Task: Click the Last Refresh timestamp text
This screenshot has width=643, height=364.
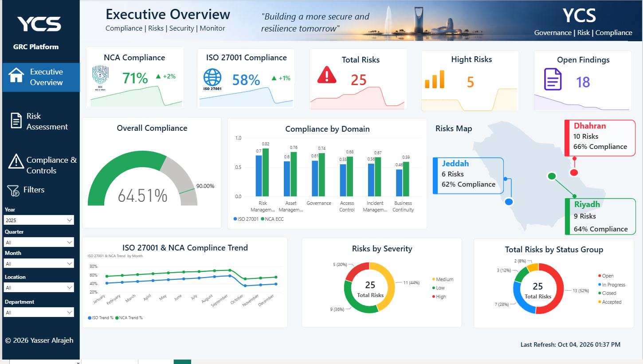Action: pos(570,344)
